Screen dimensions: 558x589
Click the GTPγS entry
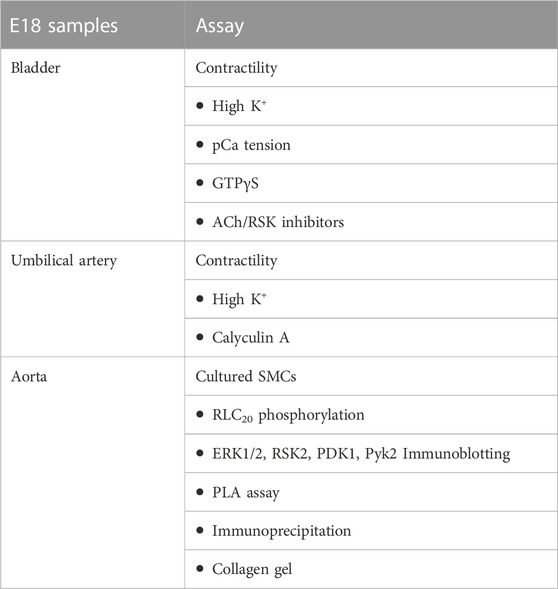pyautogui.click(x=371, y=183)
